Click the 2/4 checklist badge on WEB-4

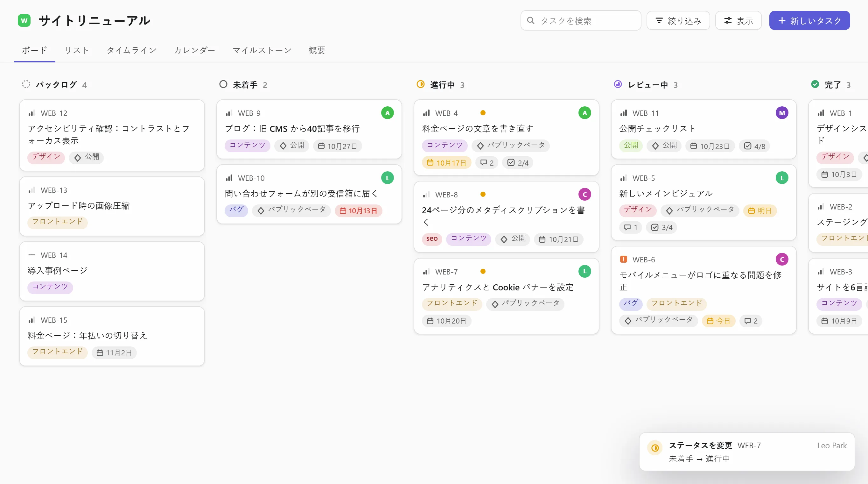tap(518, 163)
